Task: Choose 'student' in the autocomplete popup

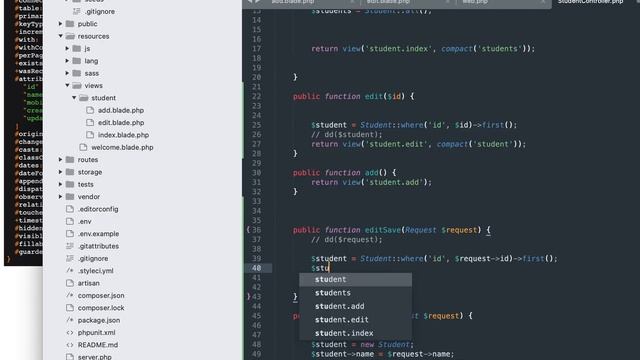Action: [x=356, y=280]
